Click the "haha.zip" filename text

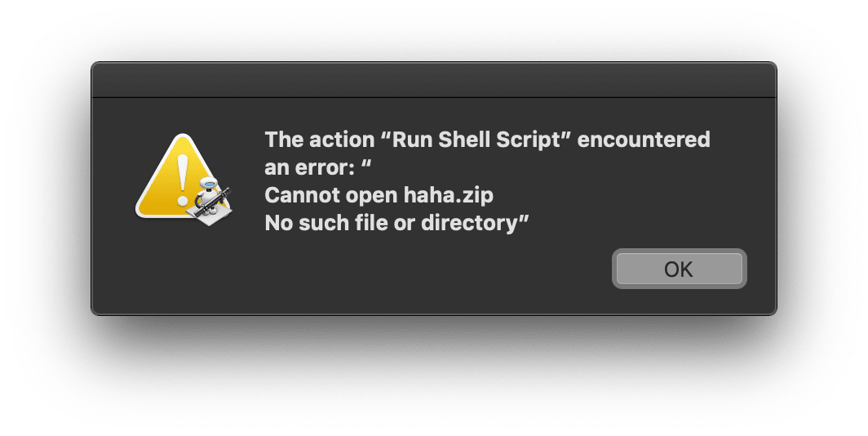(x=449, y=195)
